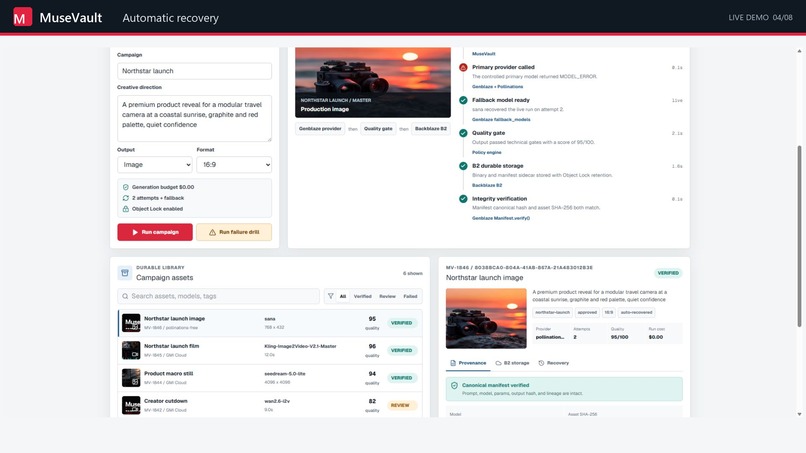Click the Search assets, models, tags field
Image resolution: width=806 pixels, height=453 pixels.
218,296
